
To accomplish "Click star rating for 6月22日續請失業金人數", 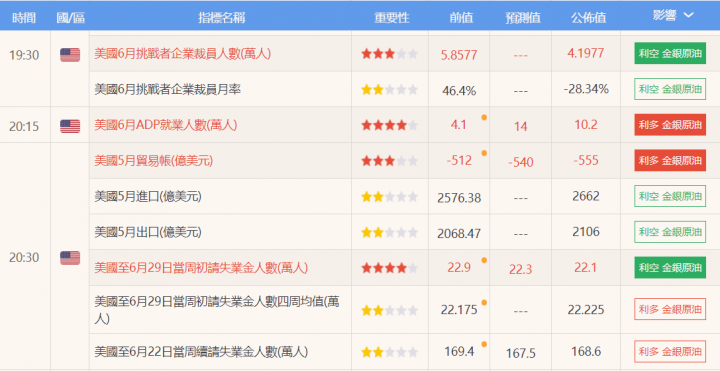I will (389, 352).
